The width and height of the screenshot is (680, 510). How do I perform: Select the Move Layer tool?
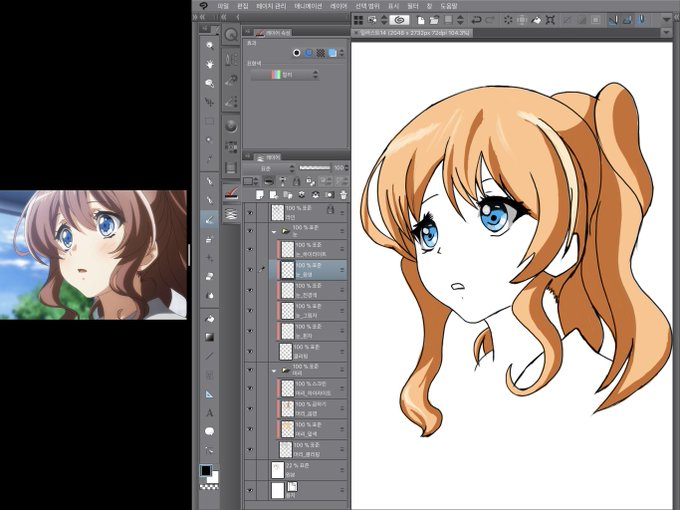click(x=210, y=102)
